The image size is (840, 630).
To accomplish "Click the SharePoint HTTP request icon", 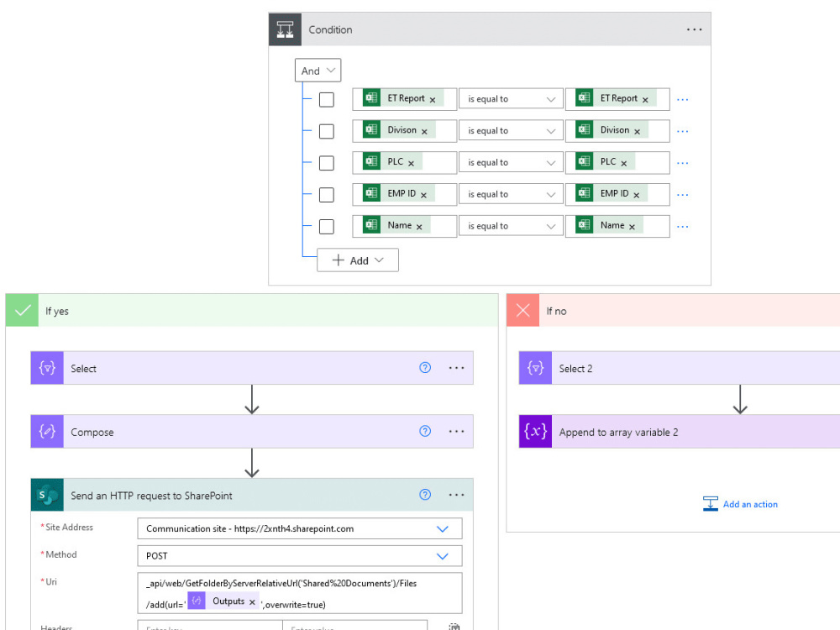I will click(47, 495).
